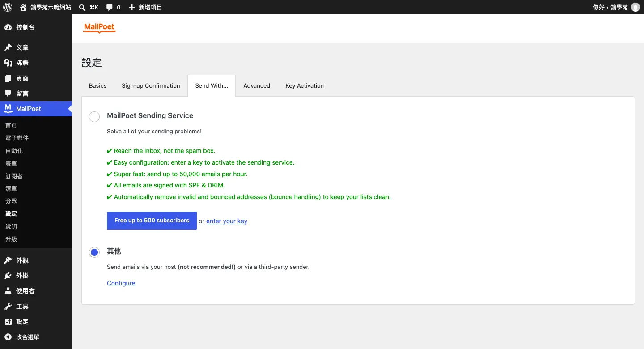Click 鴿學苑示範網站 site name
644x349 pixels.
(x=51, y=7)
